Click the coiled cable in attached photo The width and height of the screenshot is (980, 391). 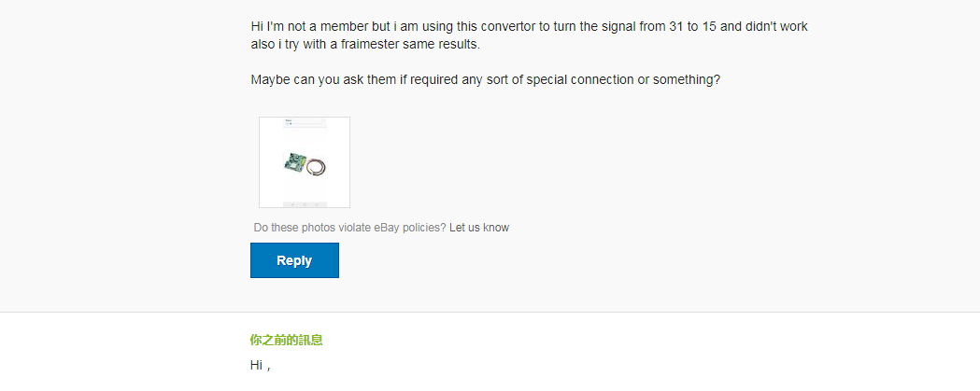coord(316,166)
